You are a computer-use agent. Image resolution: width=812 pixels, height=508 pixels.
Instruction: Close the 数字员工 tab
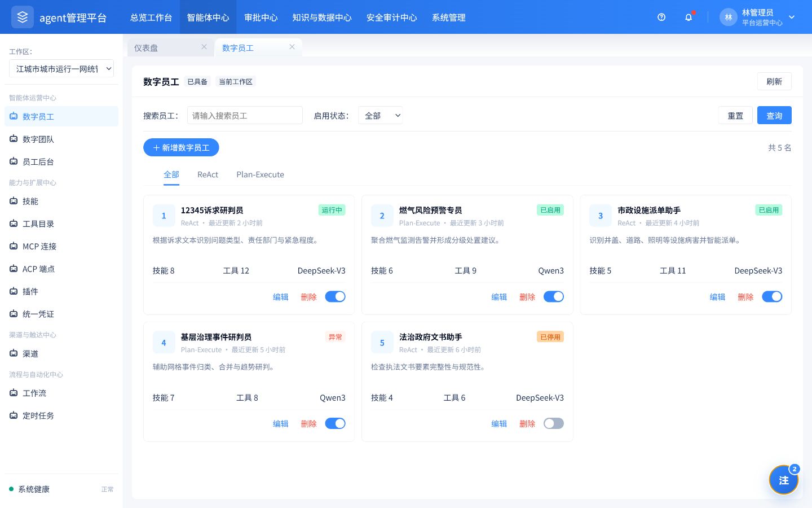click(292, 47)
